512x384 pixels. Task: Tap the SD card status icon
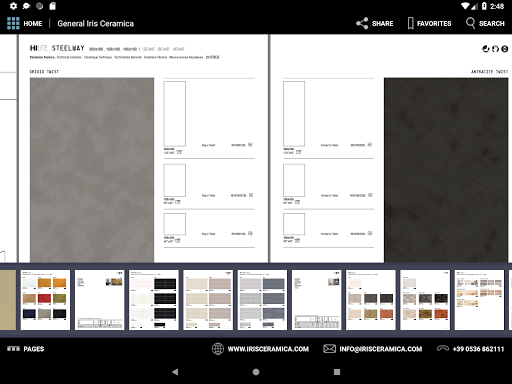(52, 6)
